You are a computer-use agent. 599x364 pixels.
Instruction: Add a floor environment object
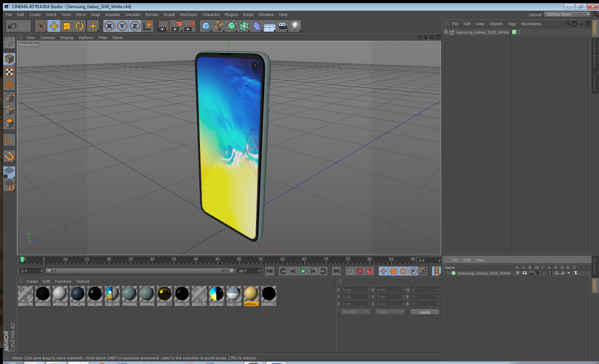(270, 27)
